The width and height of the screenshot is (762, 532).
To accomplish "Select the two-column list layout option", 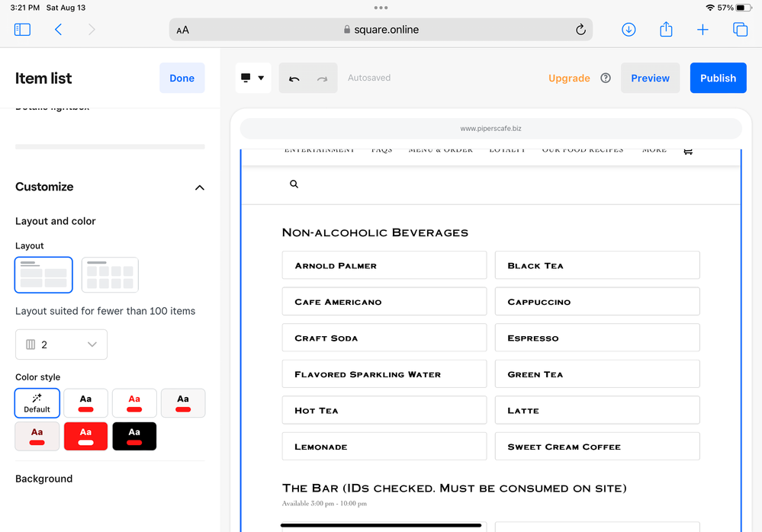I will 43,274.
